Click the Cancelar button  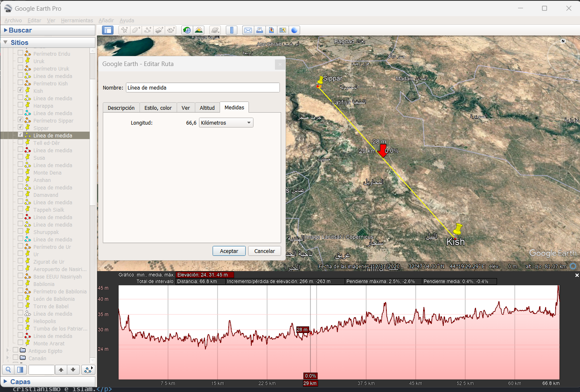pos(265,251)
